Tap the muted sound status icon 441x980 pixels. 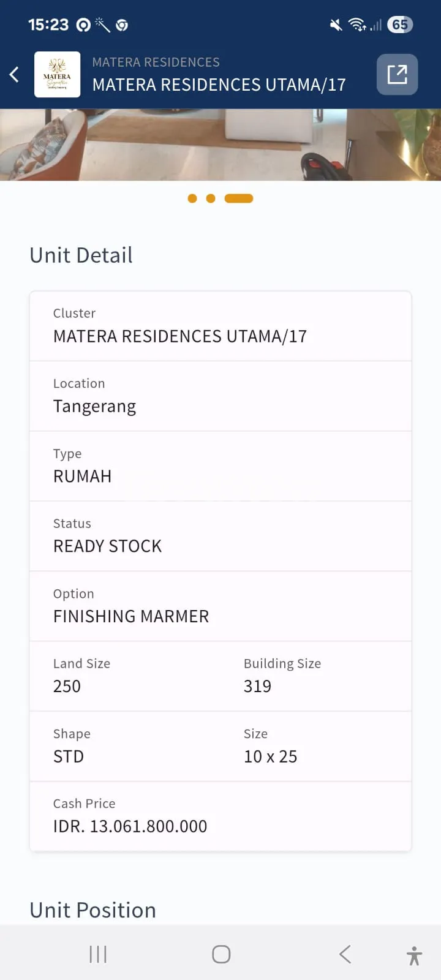point(336,25)
